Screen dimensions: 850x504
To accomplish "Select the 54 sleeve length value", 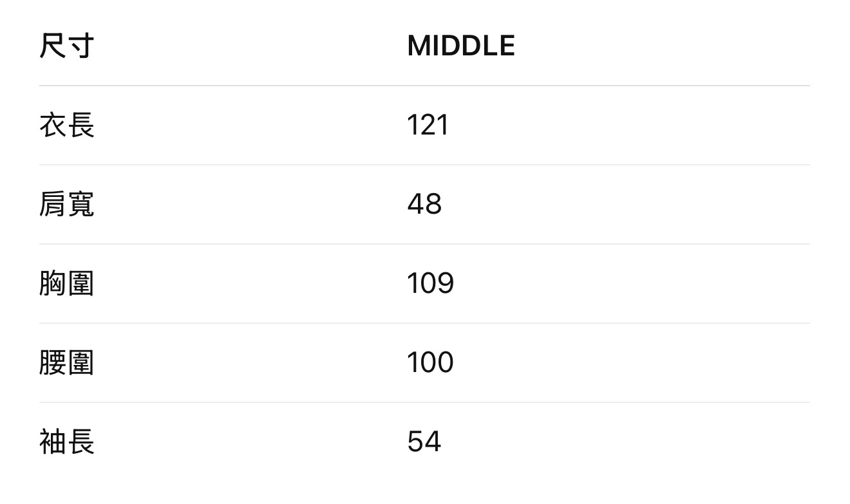I will tap(424, 442).
